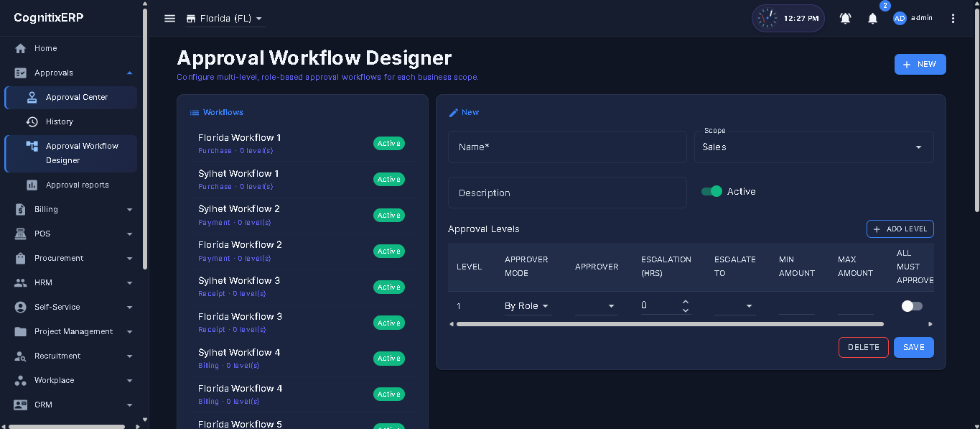
Task: Expand the HRM menu chevron
Action: click(129, 282)
